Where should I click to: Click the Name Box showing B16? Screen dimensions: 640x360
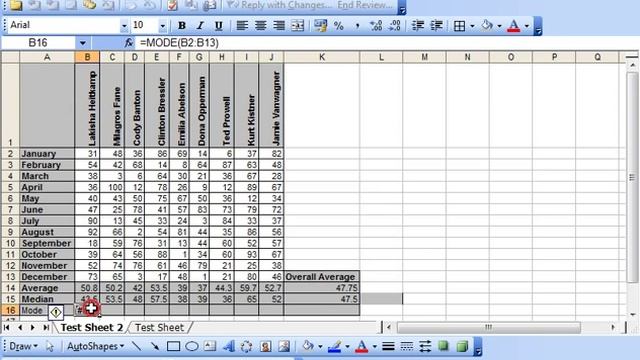tap(38, 43)
